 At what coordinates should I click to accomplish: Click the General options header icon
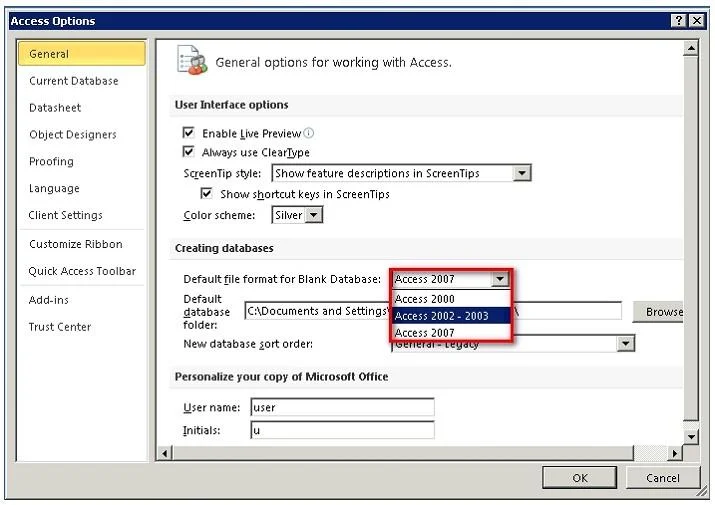tap(192, 60)
